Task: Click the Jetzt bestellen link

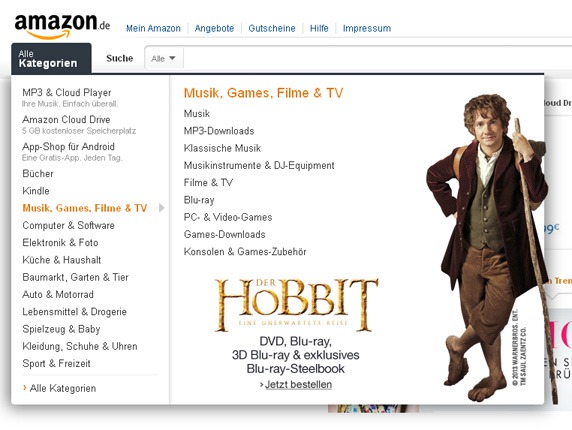Action: (x=296, y=384)
